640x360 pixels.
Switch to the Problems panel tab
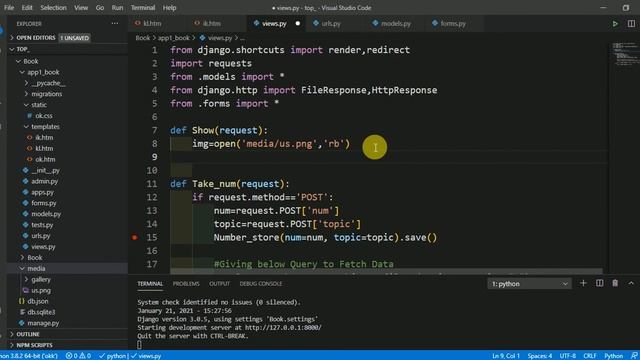tap(186, 284)
